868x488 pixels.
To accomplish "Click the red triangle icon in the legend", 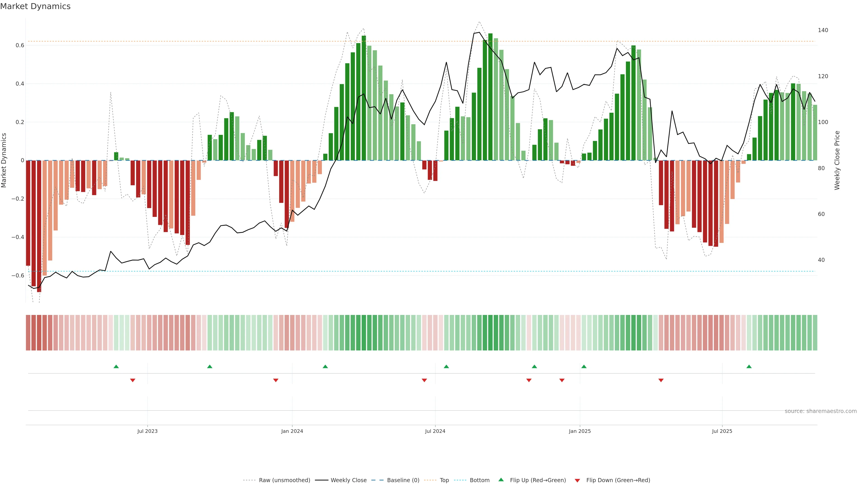I will click(578, 481).
